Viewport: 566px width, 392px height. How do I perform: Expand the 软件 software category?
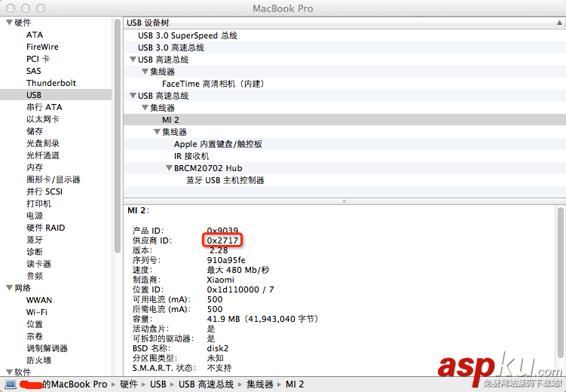(8, 372)
